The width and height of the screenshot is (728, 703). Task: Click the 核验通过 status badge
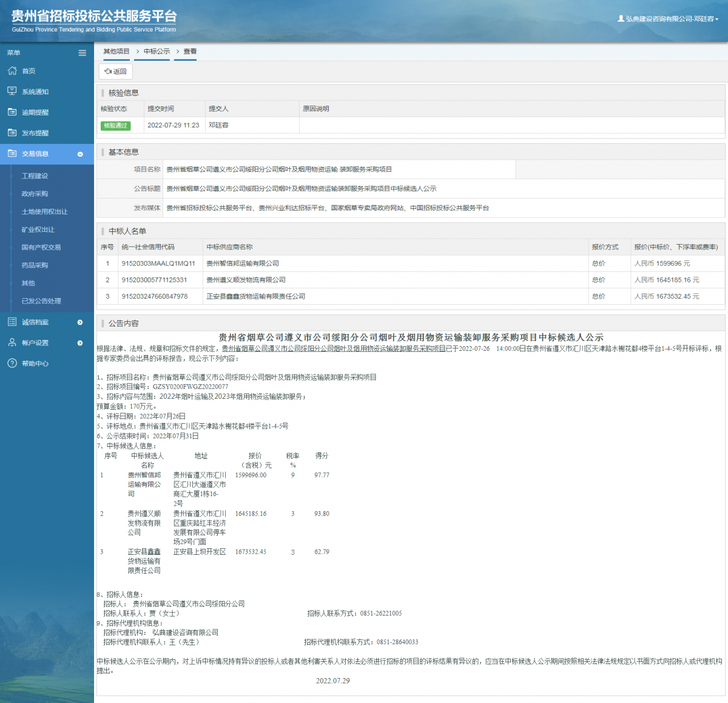click(115, 126)
